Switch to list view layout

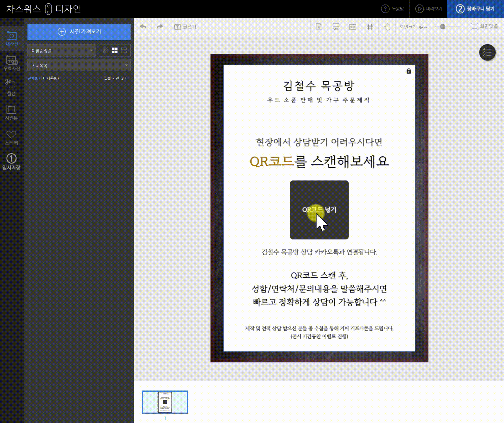point(124,50)
